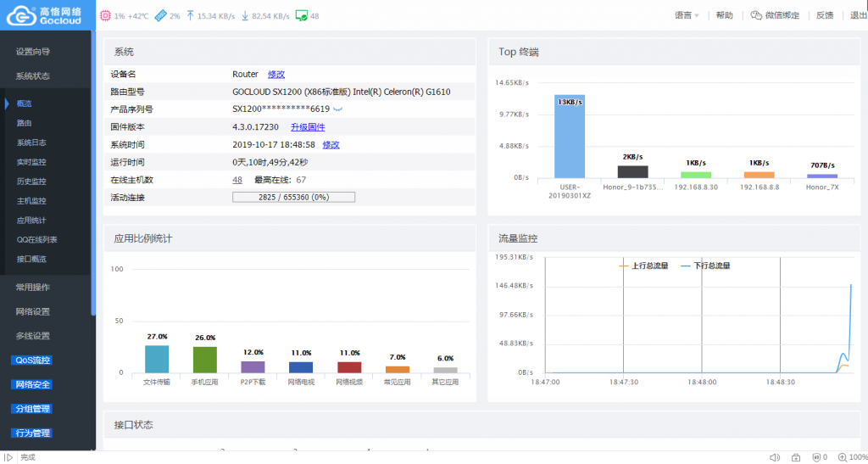Open 实时监控 in the sidebar
This screenshot has width=868, height=464.
(x=31, y=162)
